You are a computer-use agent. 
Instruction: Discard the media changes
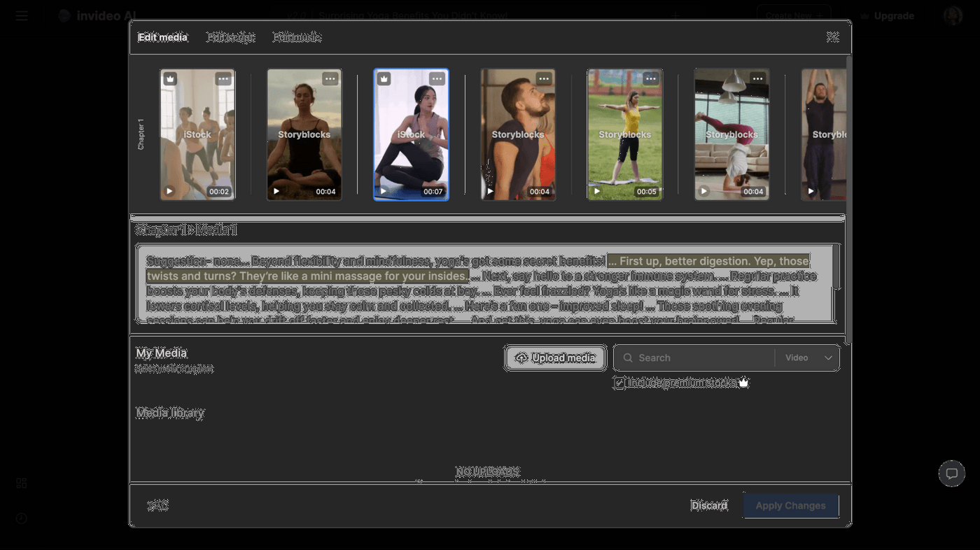[x=709, y=505]
